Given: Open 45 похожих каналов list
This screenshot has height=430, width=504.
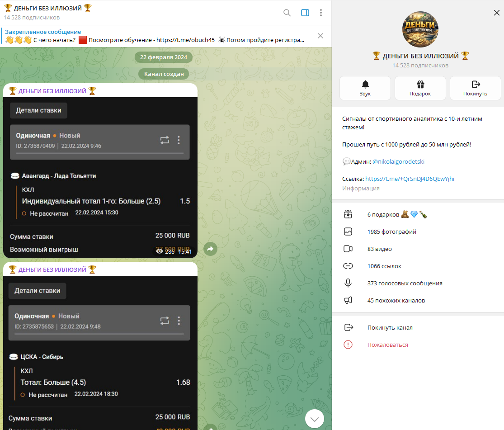Looking at the screenshot, I should point(418,300).
